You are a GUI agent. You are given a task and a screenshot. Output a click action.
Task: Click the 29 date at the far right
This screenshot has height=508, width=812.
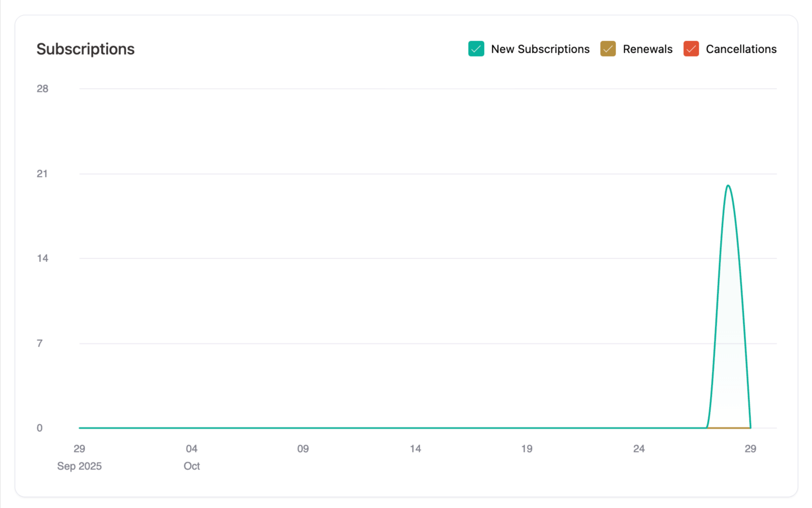pos(751,449)
